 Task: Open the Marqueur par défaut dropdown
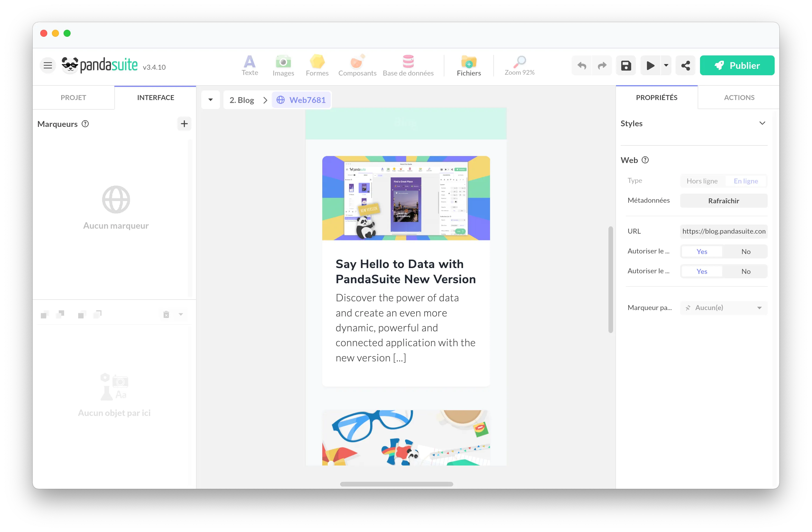pos(723,307)
